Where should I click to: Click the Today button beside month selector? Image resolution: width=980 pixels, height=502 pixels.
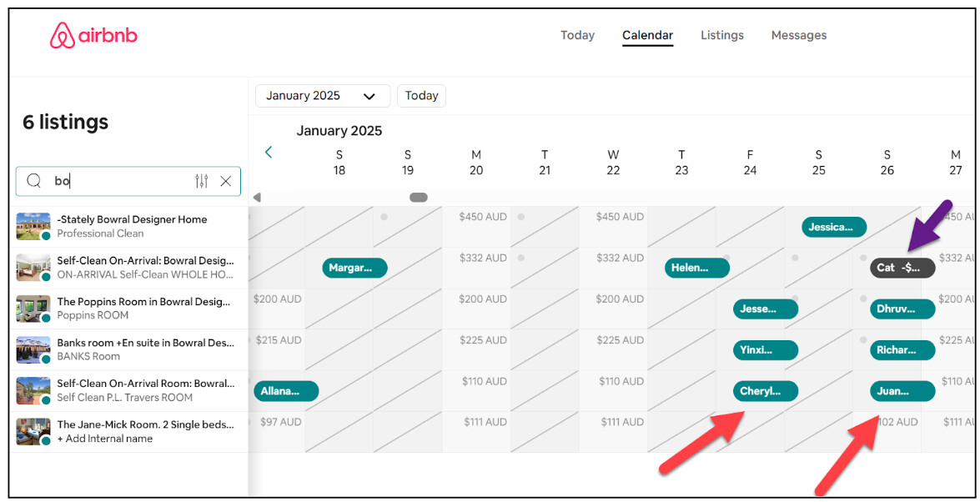[x=421, y=96]
